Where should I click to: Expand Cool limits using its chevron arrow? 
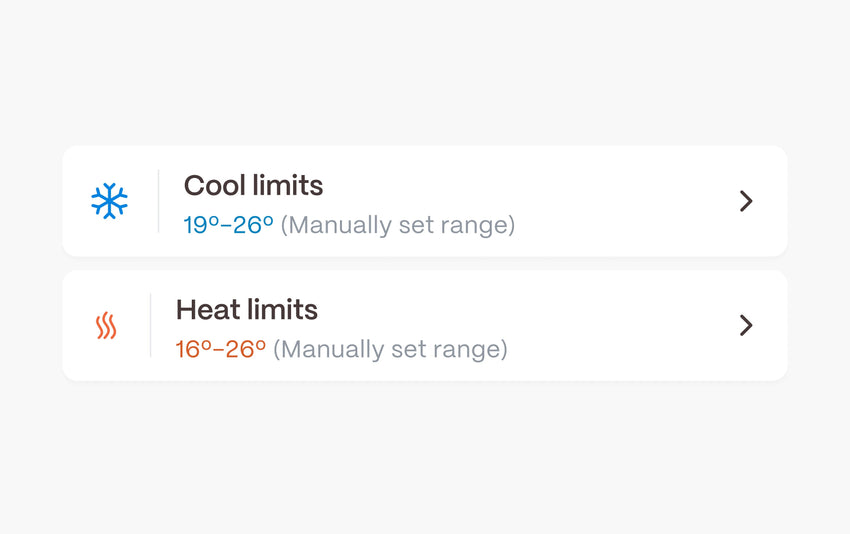(745, 201)
